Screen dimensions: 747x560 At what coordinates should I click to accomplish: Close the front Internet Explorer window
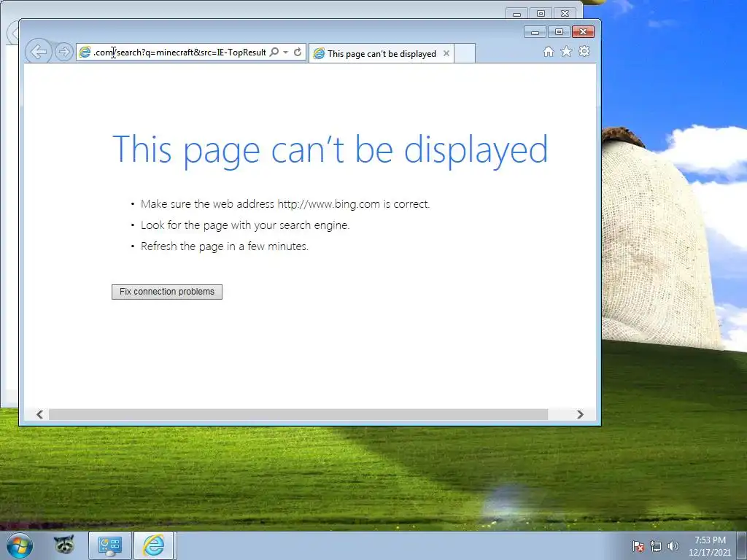click(x=583, y=32)
